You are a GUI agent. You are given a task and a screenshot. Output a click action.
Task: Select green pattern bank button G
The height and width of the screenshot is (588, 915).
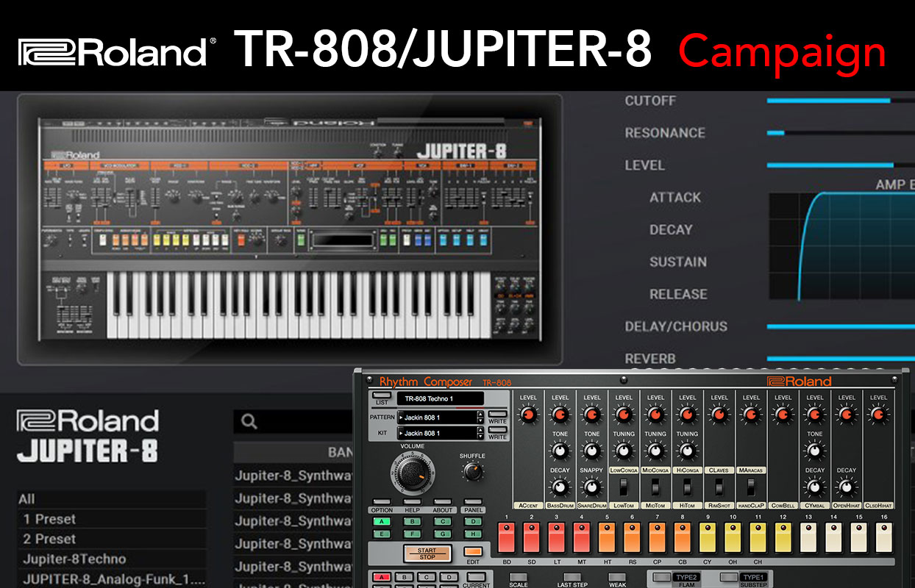click(442, 534)
